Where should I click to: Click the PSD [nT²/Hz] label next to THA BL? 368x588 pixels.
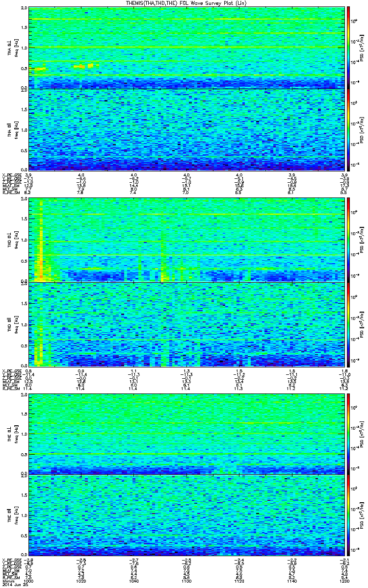[x=363, y=48]
